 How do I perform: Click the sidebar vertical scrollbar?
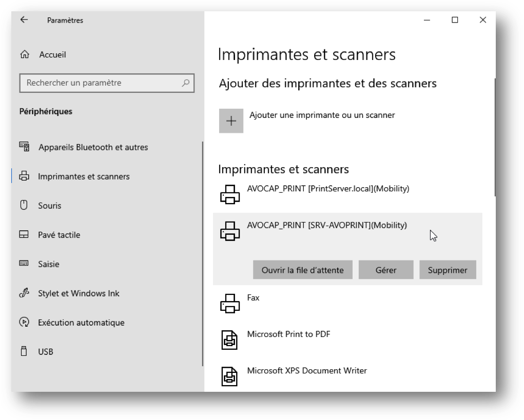click(203, 254)
